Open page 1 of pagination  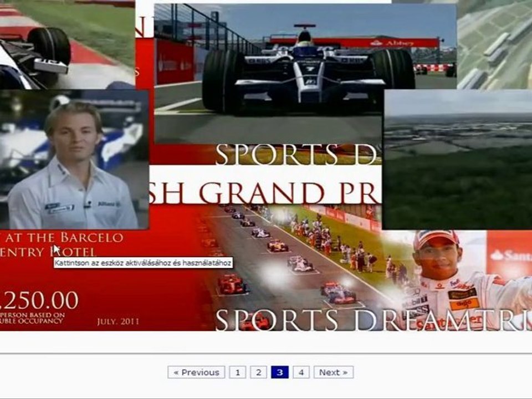(238, 372)
